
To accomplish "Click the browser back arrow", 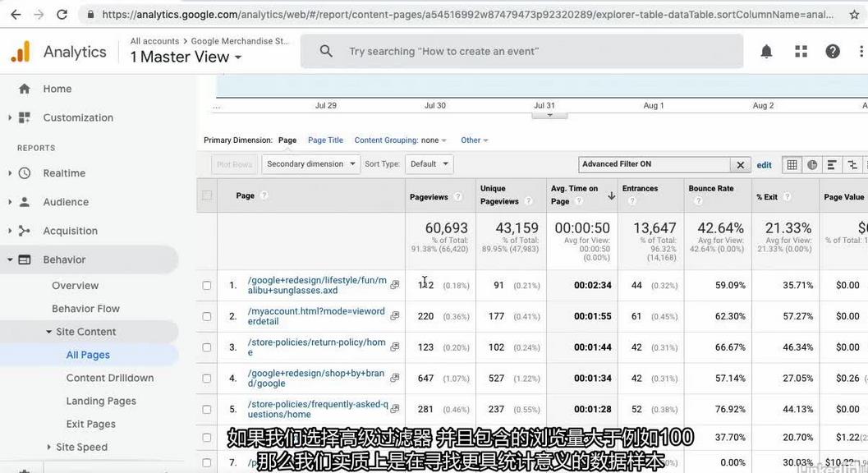I will coord(16,15).
